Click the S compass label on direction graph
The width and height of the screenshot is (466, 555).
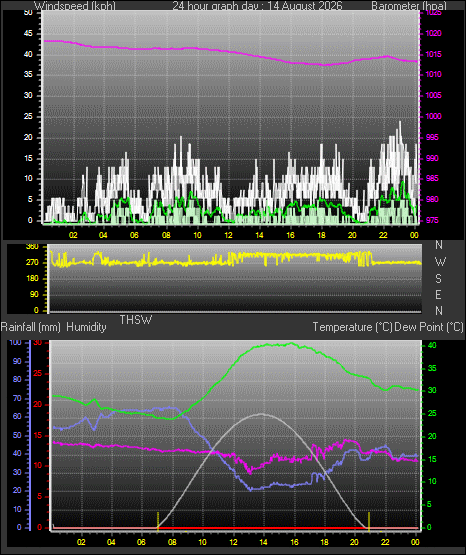(439, 279)
